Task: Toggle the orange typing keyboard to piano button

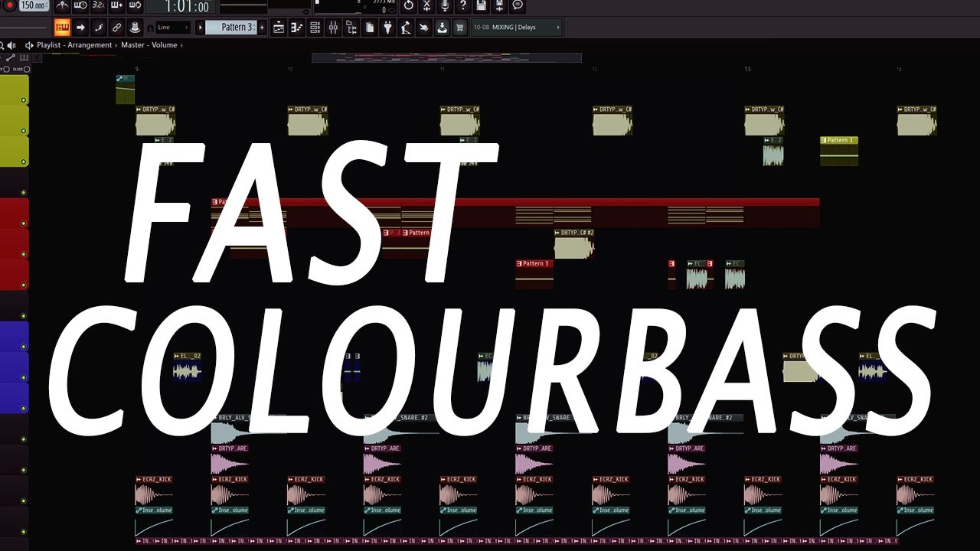Action: click(x=62, y=28)
